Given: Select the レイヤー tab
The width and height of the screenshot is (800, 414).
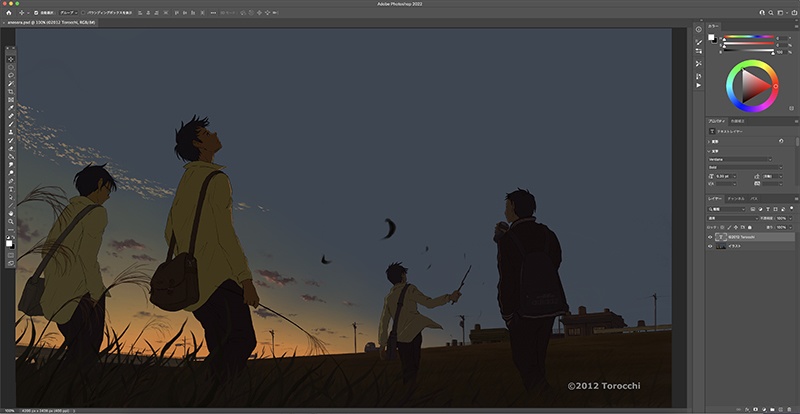Looking at the screenshot, I should click(x=715, y=199).
